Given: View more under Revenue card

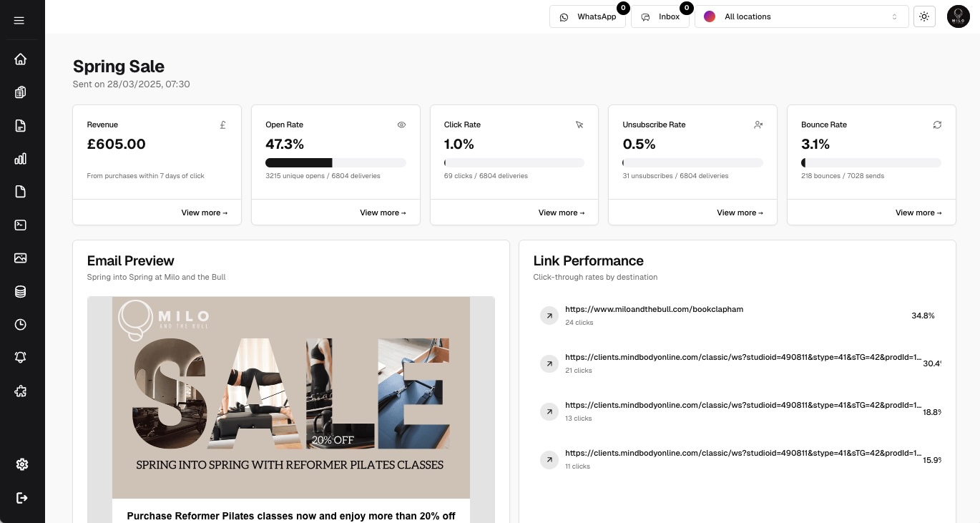Looking at the screenshot, I should [204, 212].
